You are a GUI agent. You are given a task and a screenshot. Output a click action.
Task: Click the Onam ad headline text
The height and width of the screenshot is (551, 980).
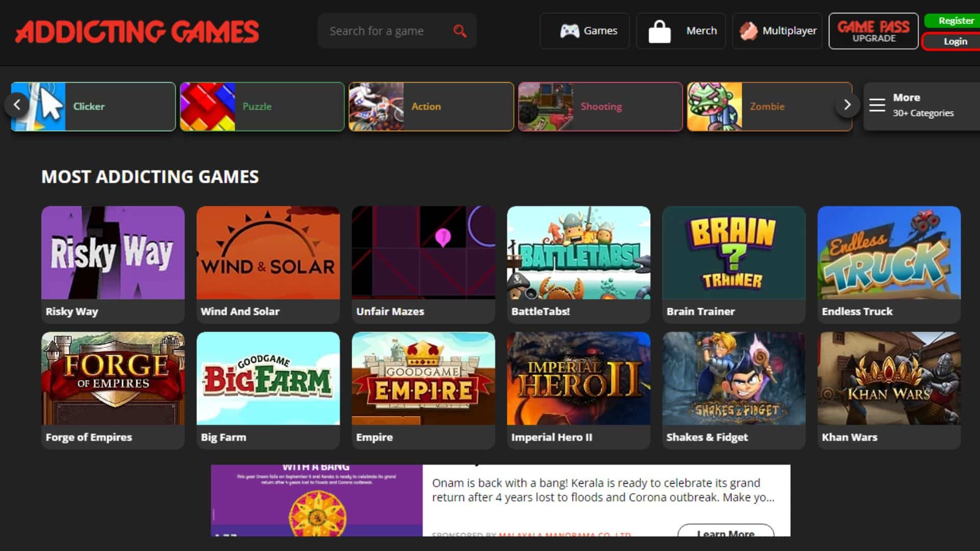click(x=603, y=490)
